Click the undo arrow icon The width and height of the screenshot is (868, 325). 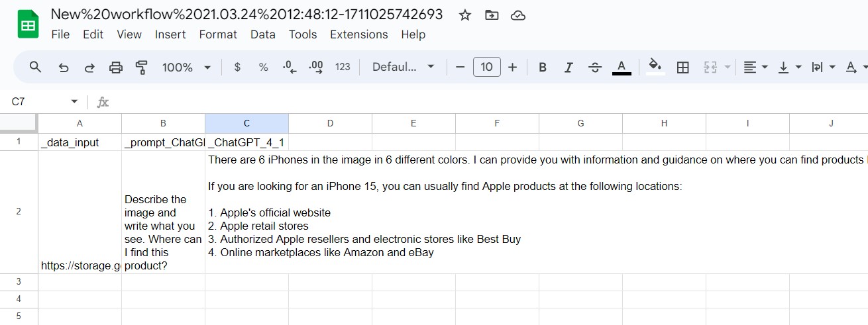[64, 67]
